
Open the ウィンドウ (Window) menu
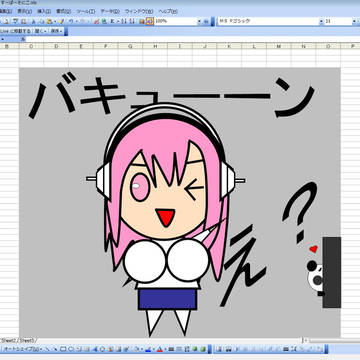click(x=139, y=11)
